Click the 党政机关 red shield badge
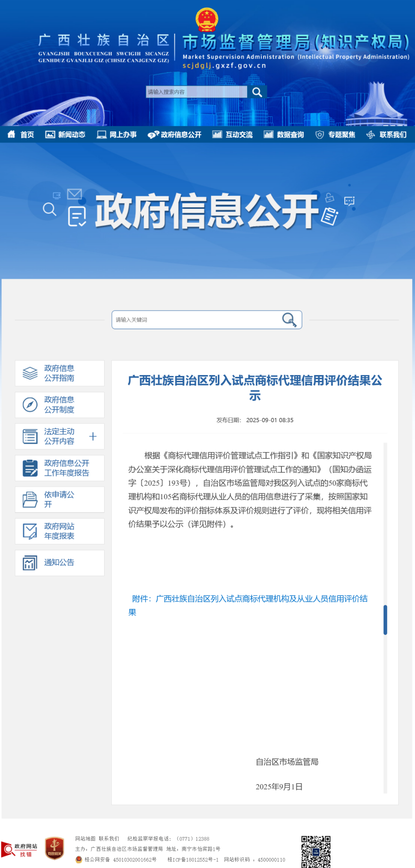The image size is (415, 868). coord(54,848)
